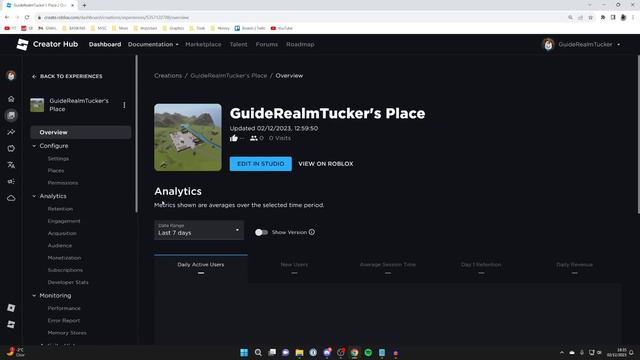The image size is (640, 360).
Task: Open the GuideRealmTucker account dropdown arrow
Action: 618,44
